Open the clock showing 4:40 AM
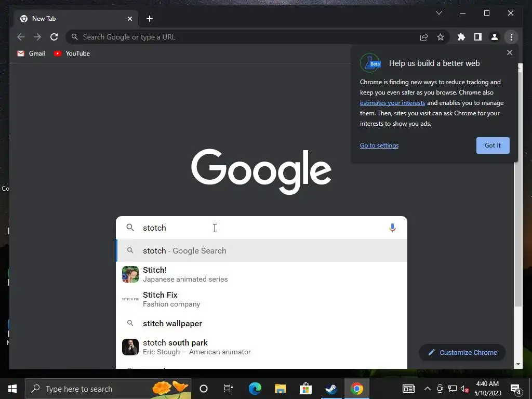Viewport: 532px width, 399px height. [x=487, y=389]
